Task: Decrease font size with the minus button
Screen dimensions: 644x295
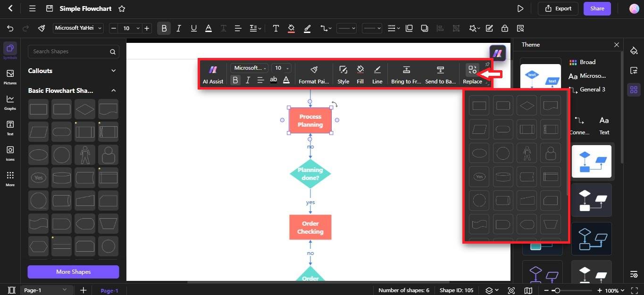Action: 113,28
